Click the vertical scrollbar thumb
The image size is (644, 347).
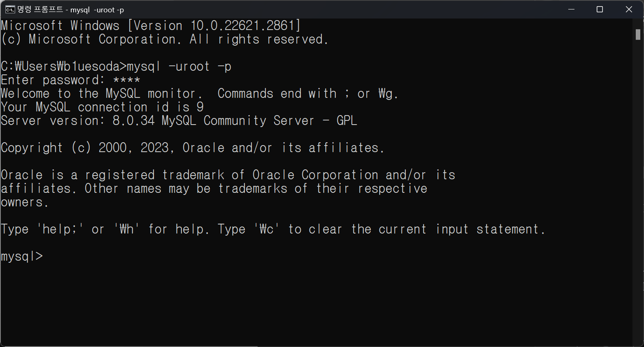(x=638, y=35)
